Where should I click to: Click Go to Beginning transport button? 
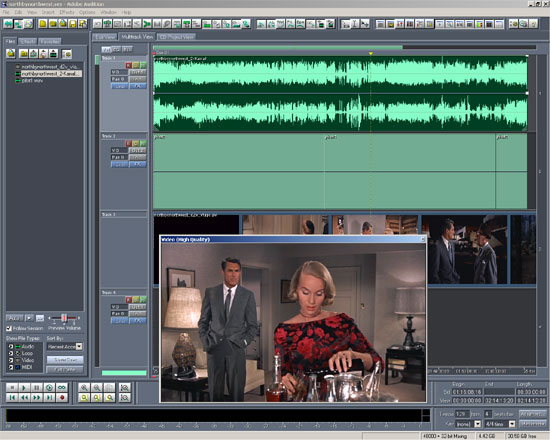12,398
